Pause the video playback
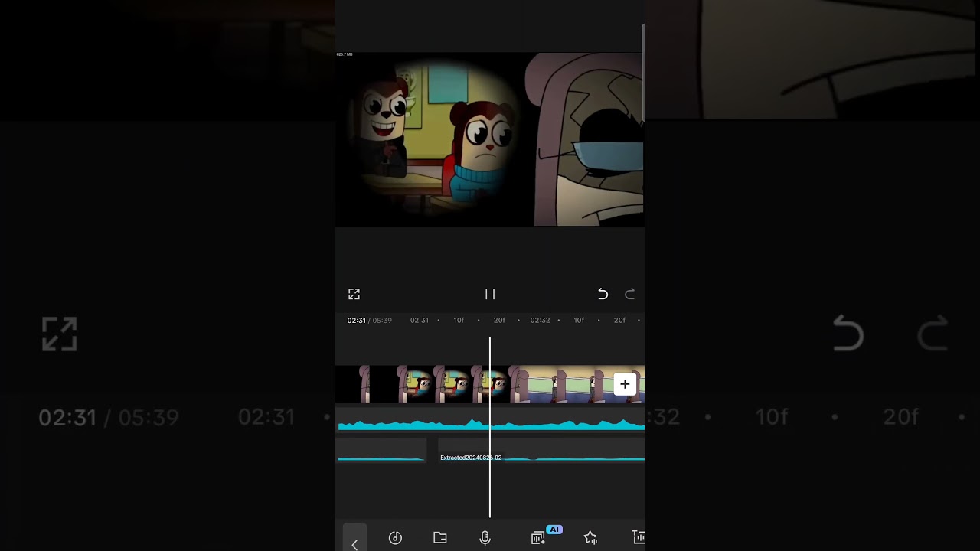Viewport: 980px width, 551px height. (490, 294)
